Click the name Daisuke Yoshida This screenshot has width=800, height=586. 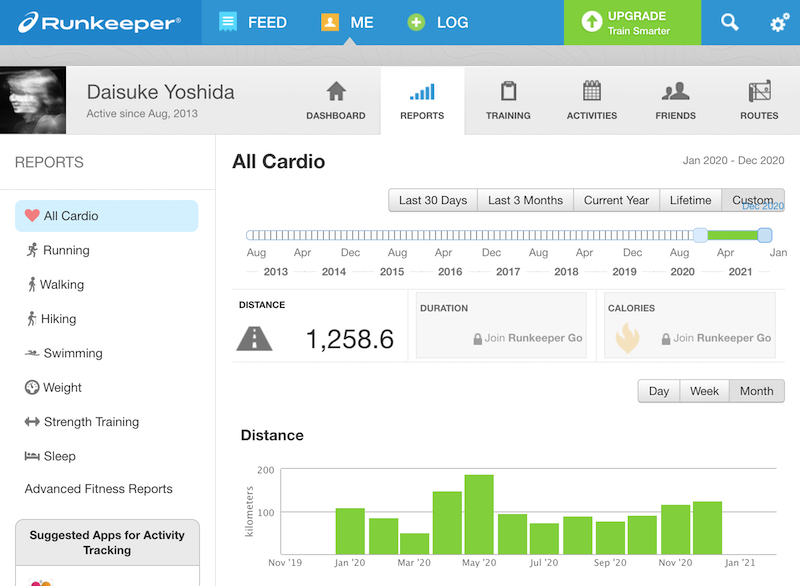(160, 92)
